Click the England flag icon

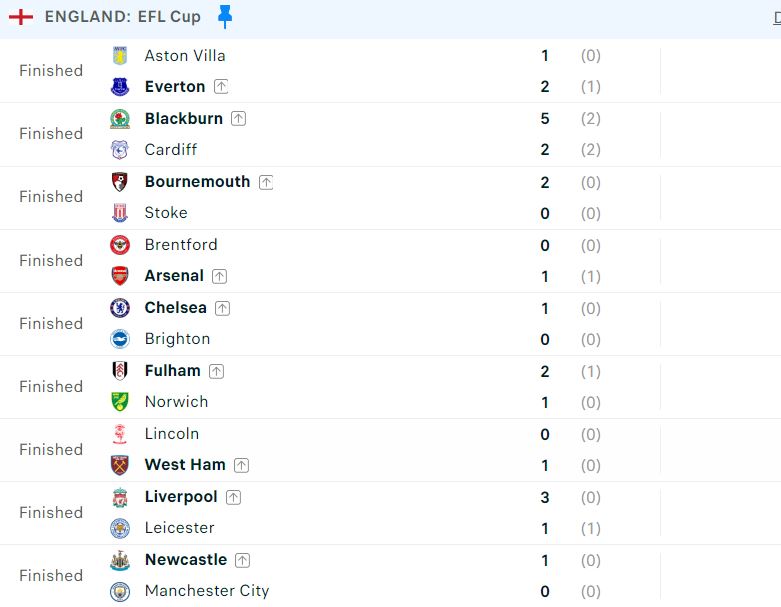tap(21, 17)
